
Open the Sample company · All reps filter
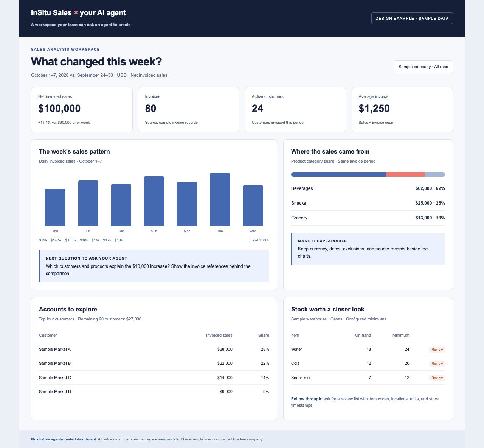pyautogui.click(x=423, y=67)
